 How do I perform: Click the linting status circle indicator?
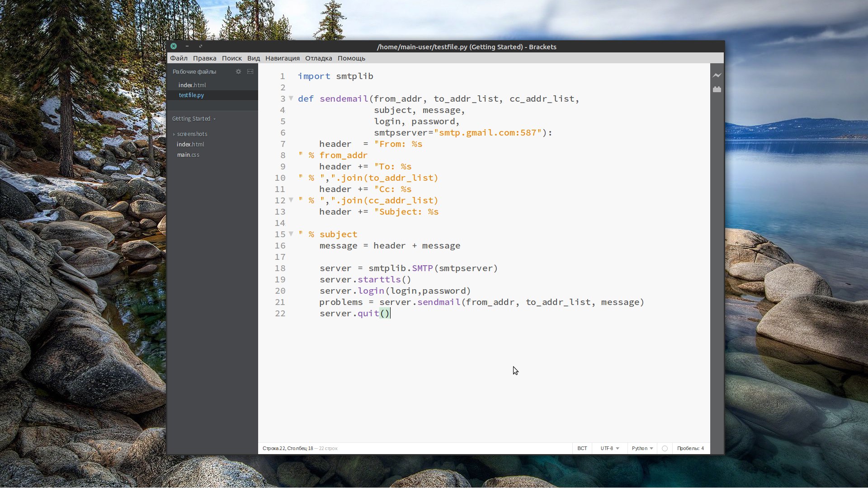(665, 448)
